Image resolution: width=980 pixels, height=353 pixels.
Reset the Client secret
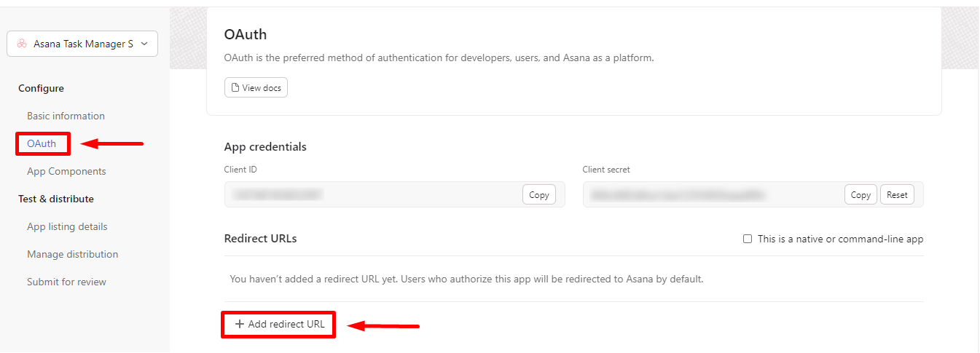click(897, 194)
